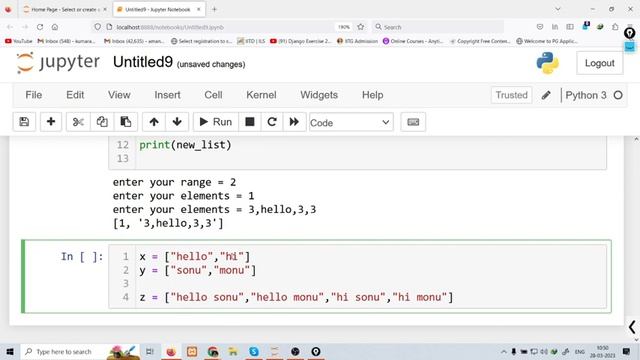Bookmark this page star icon
The height and width of the screenshot is (360, 640).
[x=360, y=27]
